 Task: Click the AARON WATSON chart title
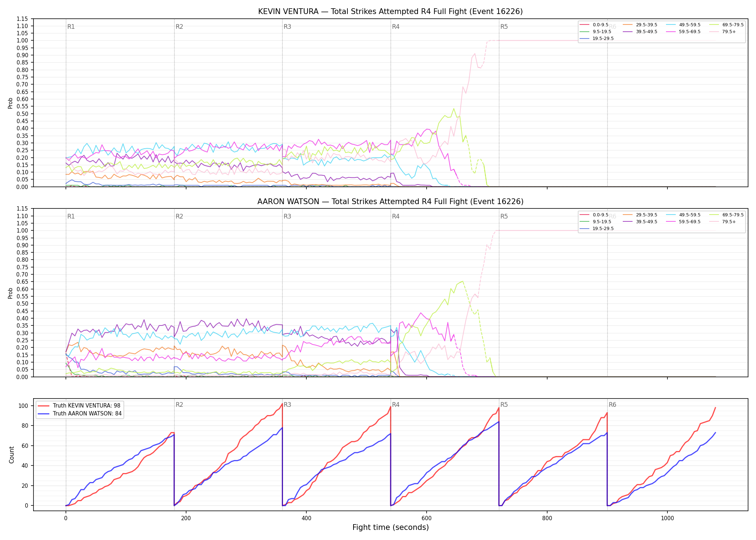[390, 202]
